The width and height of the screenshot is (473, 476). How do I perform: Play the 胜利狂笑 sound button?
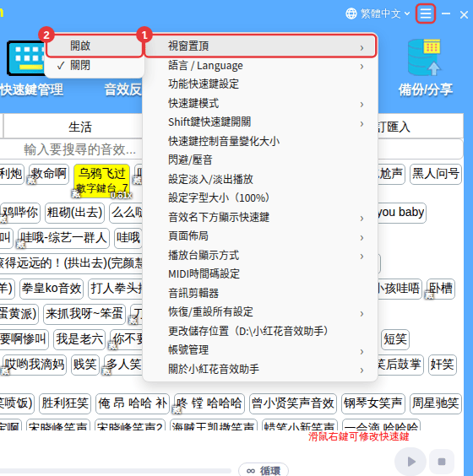65,403
